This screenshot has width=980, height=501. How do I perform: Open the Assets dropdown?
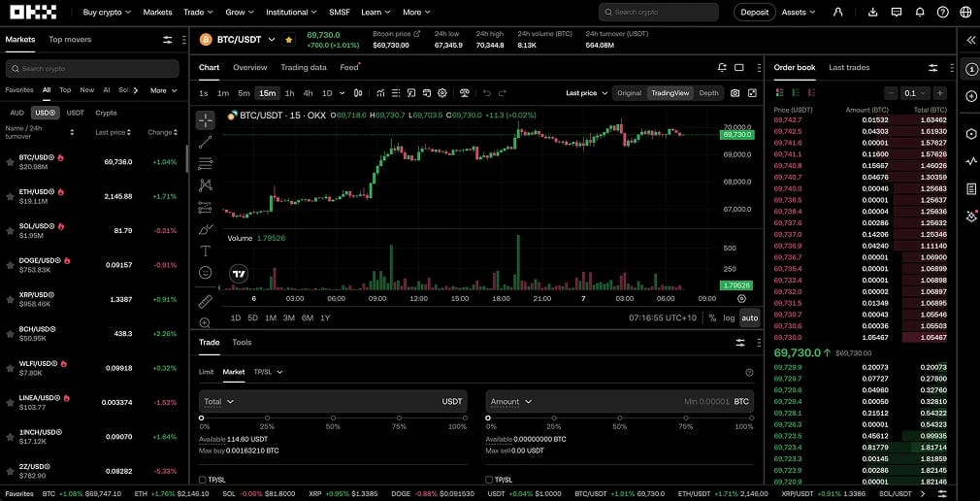[799, 12]
